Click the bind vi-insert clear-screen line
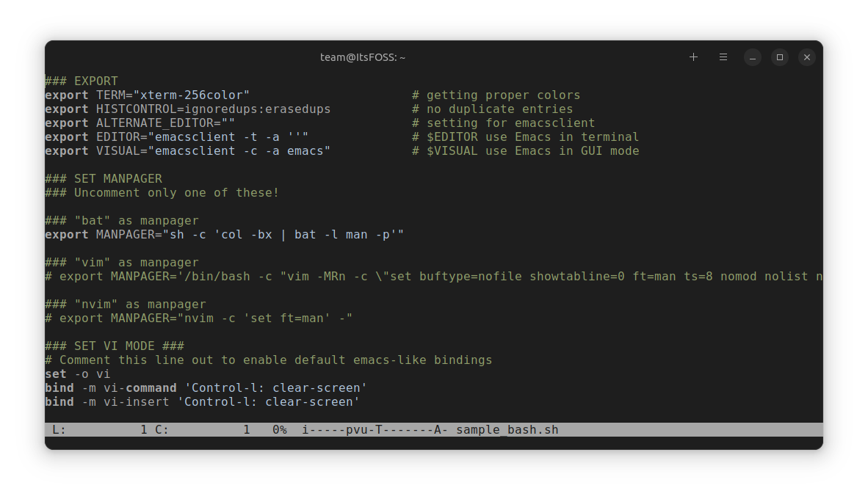868x499 pixels. coord(203,402)
